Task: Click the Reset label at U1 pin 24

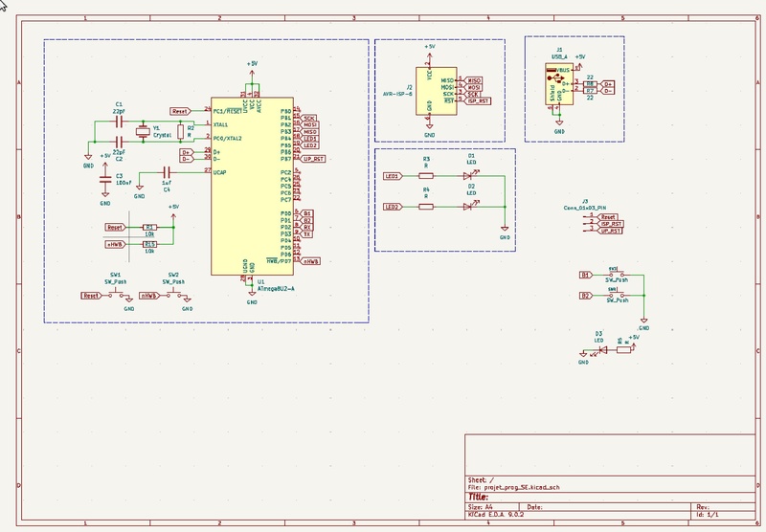Action: click(180, 111)
